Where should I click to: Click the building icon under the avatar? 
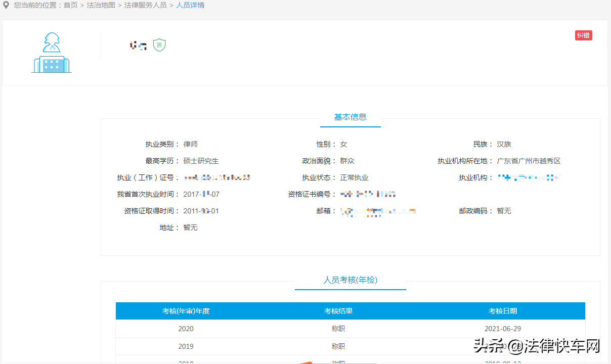coord(51,65)
